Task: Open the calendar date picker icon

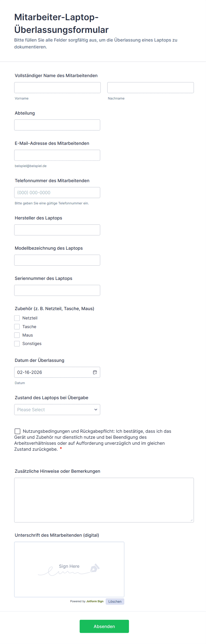Action: [x=95, y=372]
